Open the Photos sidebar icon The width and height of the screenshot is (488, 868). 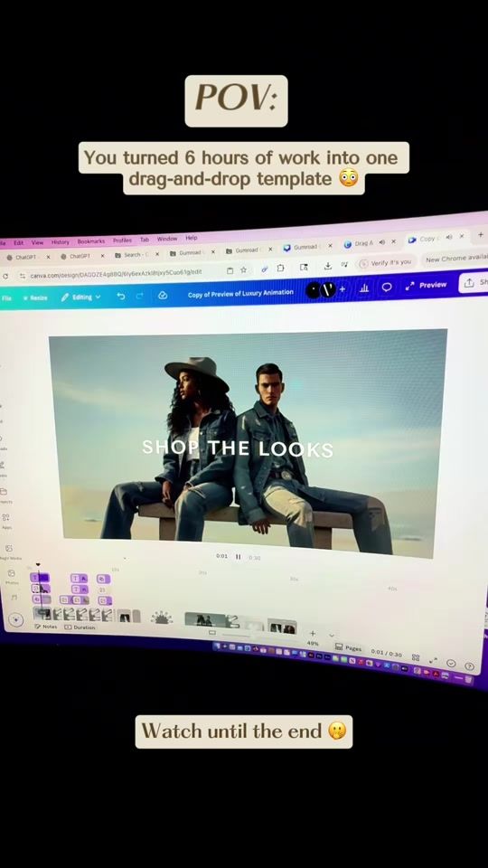click(11, 573)
